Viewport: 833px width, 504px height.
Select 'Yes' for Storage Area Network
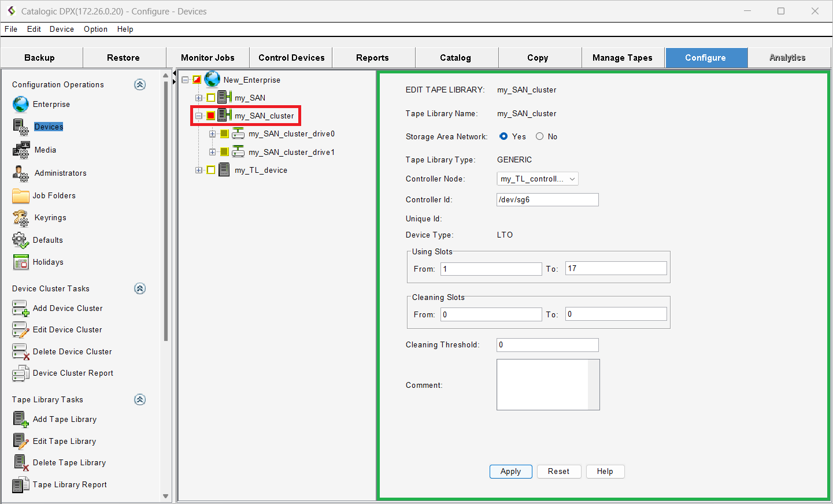click(503, 136)
